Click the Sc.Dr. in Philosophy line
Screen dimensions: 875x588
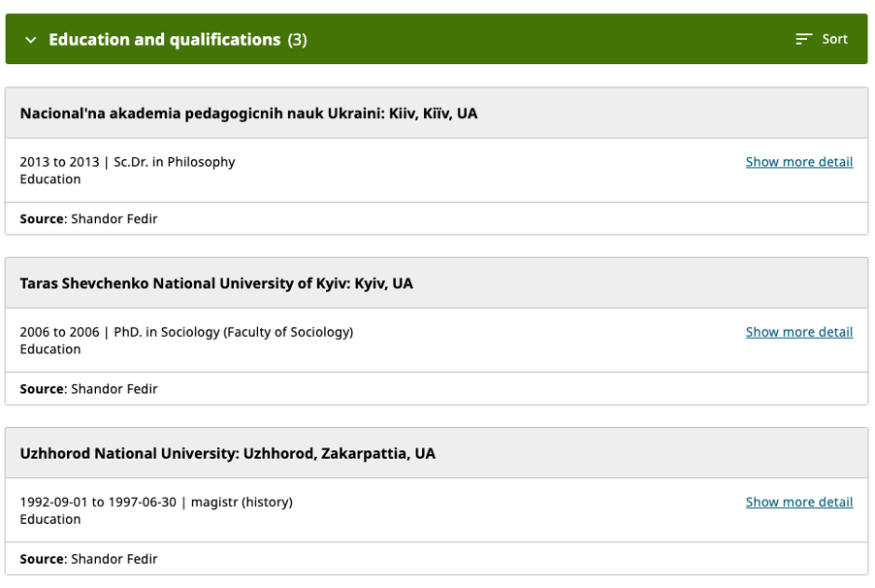click(x=127, y=162)
